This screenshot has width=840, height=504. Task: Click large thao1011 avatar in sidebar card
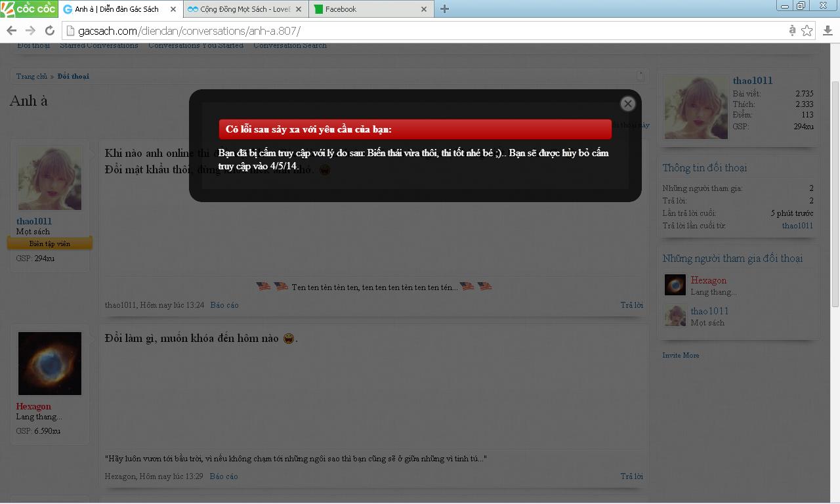pos(696,107)
